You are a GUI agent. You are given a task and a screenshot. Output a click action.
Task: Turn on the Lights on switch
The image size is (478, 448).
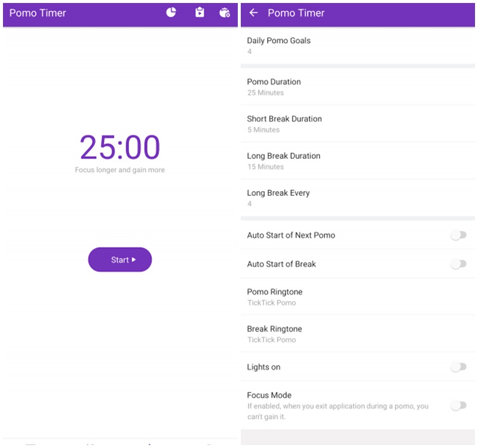tap(458, 367)
